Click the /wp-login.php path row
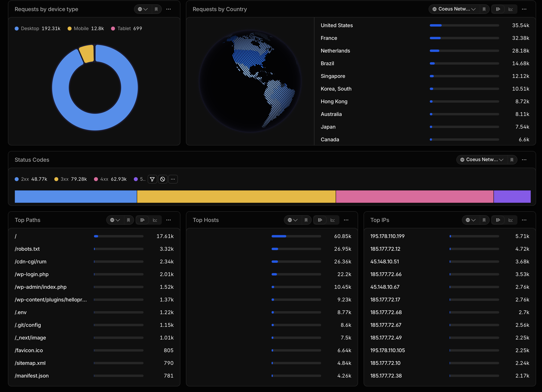Screen dimensions: 542x392 tap(94, 274)
